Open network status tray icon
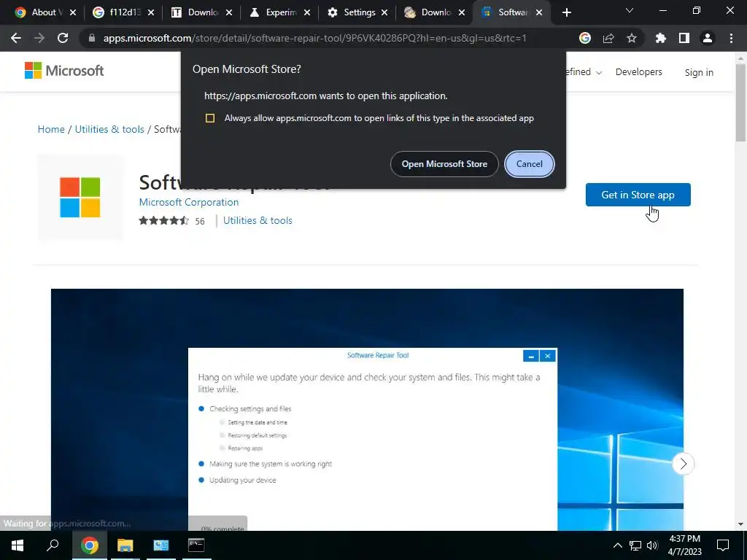747x560 pixels. click(x=635, y=545)
